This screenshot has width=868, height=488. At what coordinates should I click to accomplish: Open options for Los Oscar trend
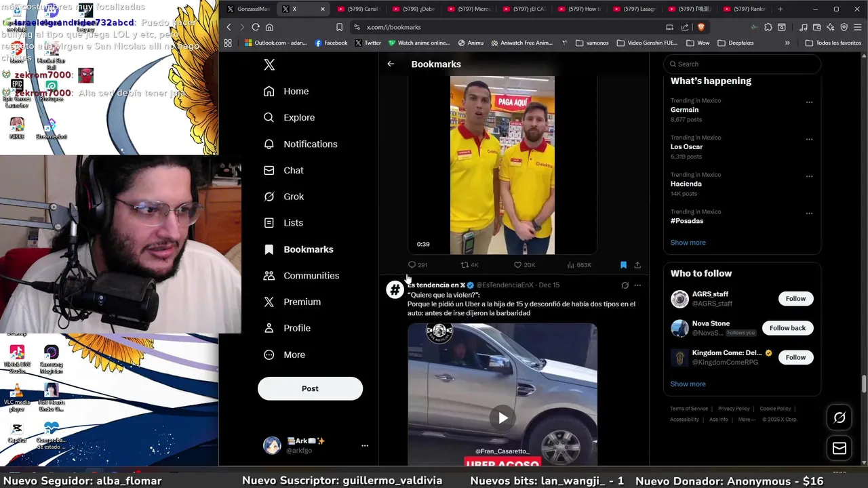click(809, 140)
